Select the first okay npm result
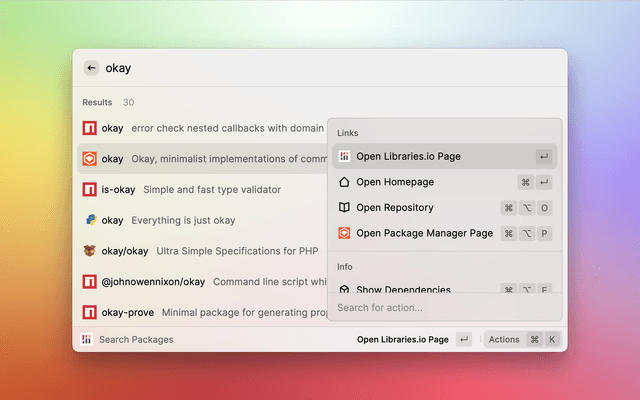This screenshot has height=400, width=640. click(x=200, y=128)
